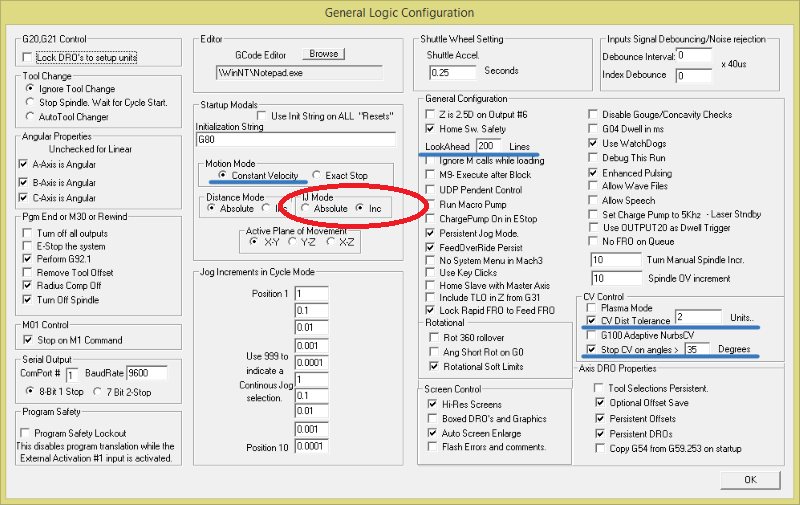The image size is (800, 505).
Task: Toggle Lock Rapid FRO to Feed FRO
Action: (x=430, y=310)
